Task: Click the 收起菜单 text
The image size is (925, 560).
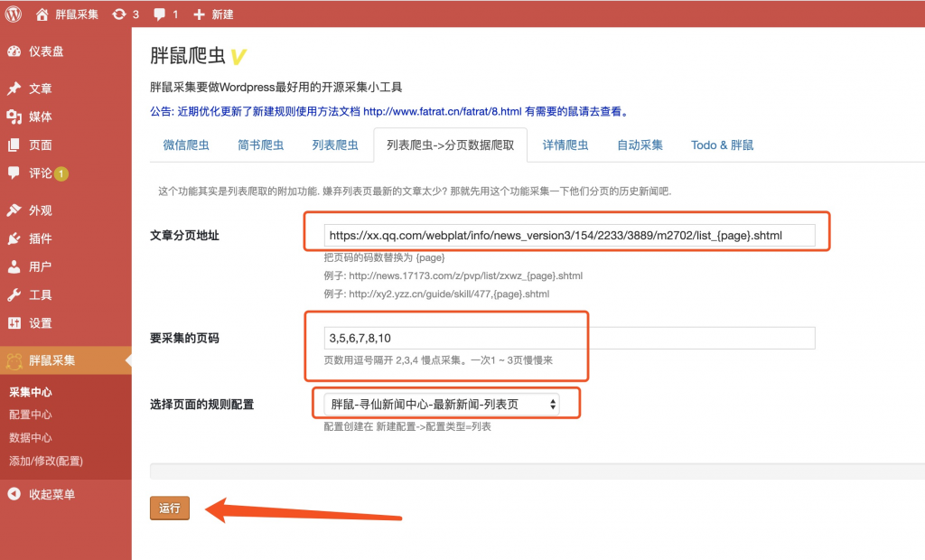Action: pyautogui.click(x=51, y=494)
